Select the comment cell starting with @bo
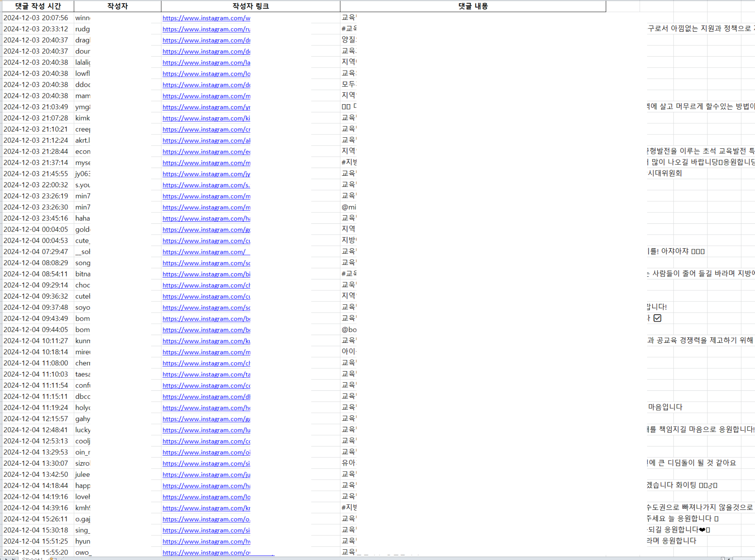The image size is (755, 560). coord(349,330)
